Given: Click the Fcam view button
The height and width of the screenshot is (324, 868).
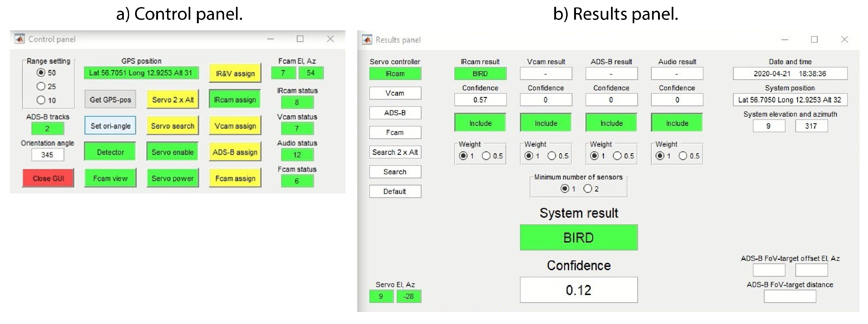Looking at the screenshot, I should pos(110,178).
